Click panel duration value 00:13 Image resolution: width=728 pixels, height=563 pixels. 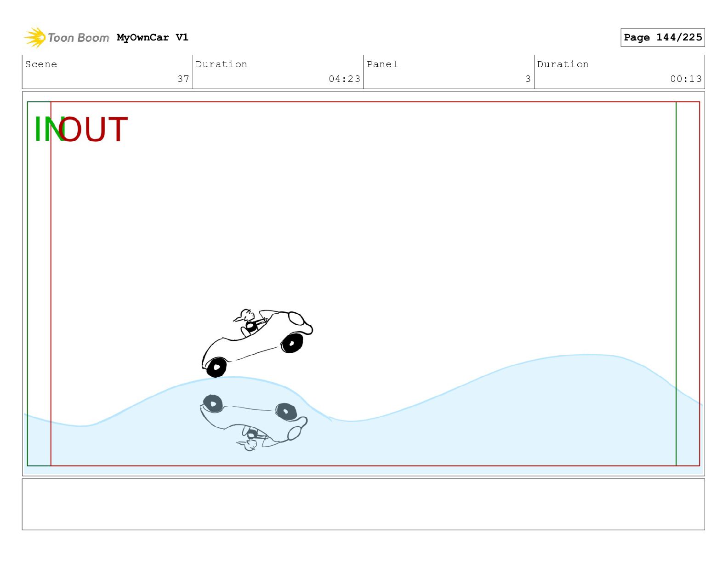coord(686,79)
